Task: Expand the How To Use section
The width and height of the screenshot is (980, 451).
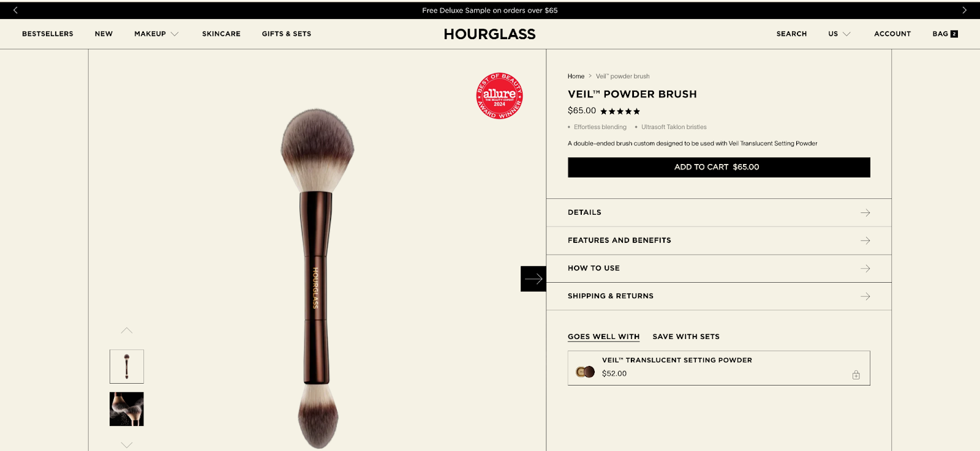Action: click(x=719, y=269)
